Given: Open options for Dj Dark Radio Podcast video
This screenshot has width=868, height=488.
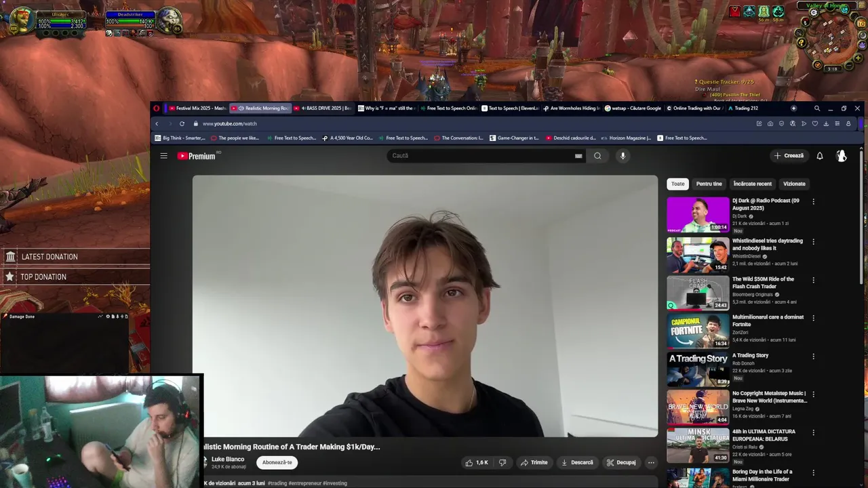Looking at the screenshot, I should pos(813,201).
